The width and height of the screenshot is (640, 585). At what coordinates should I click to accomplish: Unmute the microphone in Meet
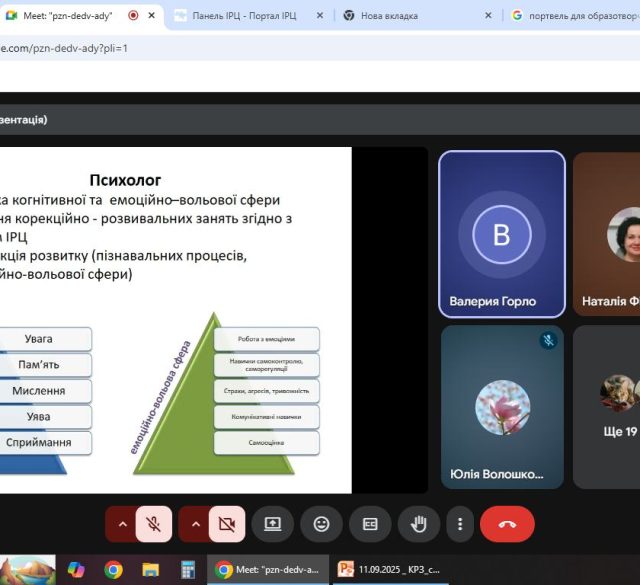pos(154,523)
